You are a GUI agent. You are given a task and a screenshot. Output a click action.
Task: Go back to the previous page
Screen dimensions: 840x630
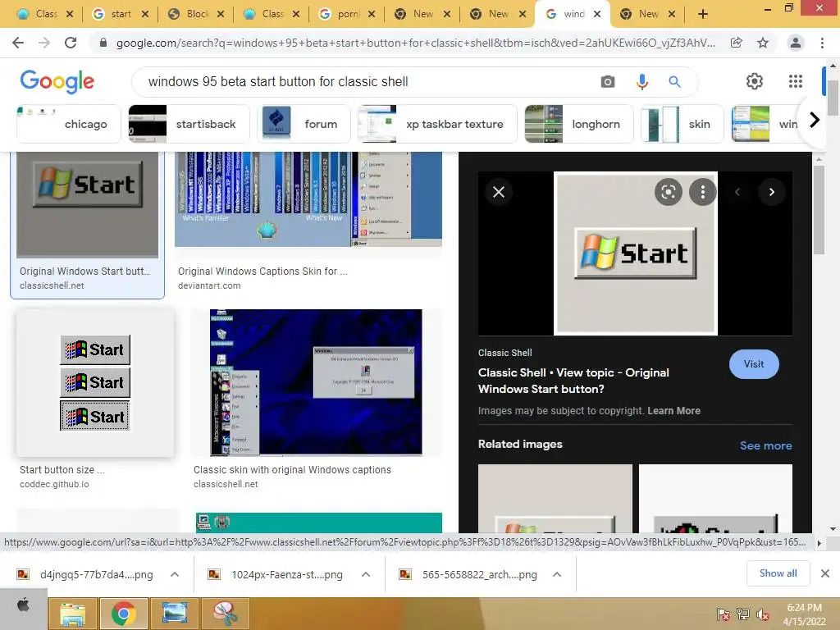[18, 43]
